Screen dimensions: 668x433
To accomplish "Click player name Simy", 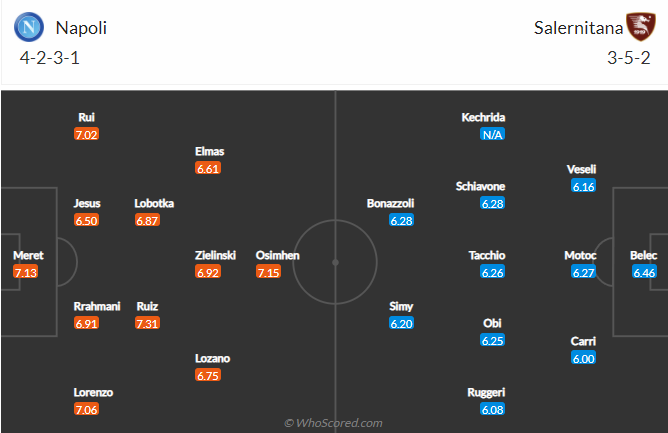I will (401, 306).
